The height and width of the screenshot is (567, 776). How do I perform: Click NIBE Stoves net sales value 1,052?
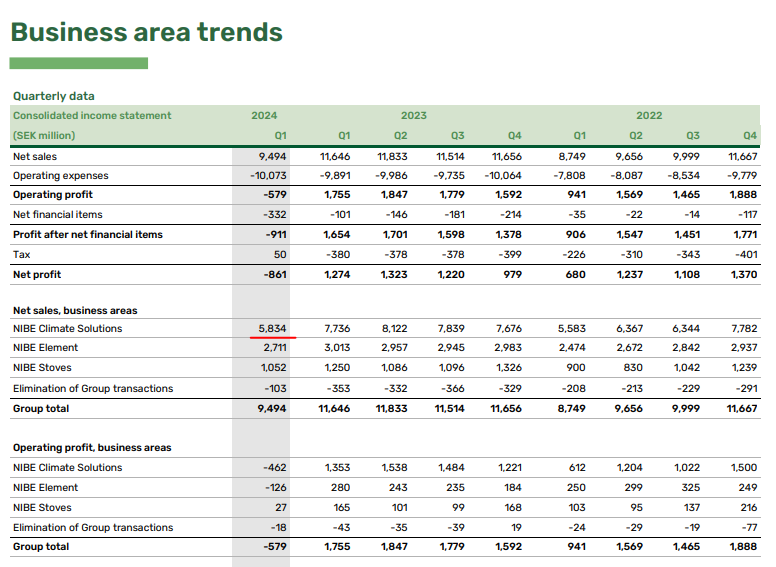(274, 368)
